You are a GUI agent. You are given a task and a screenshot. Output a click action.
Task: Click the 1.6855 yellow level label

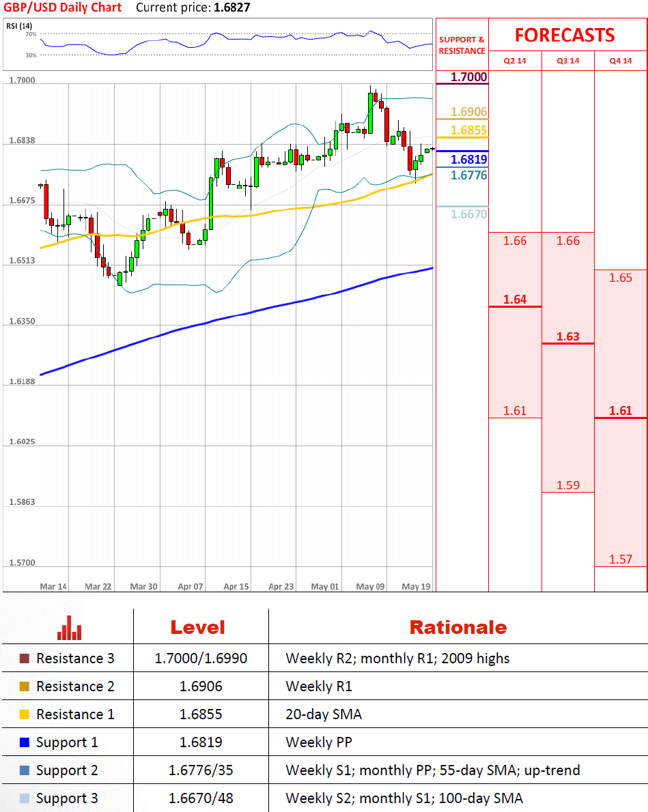click(468, 130)
